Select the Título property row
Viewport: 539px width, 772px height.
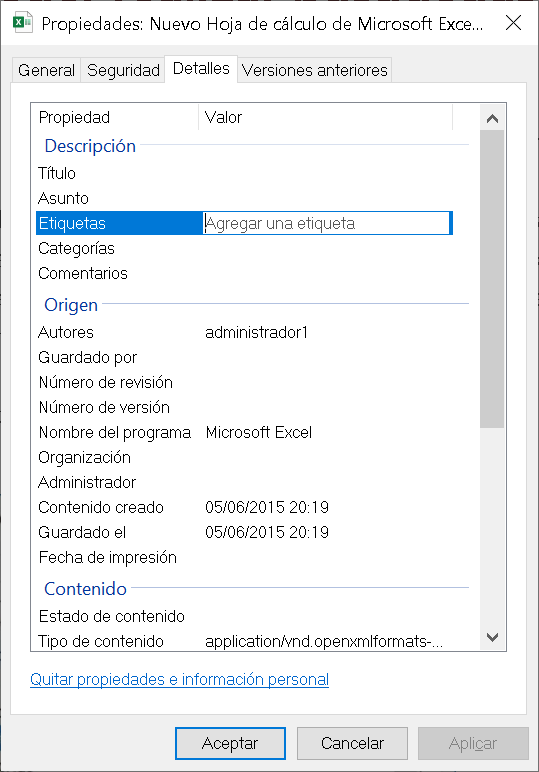[x=245, y=173]
